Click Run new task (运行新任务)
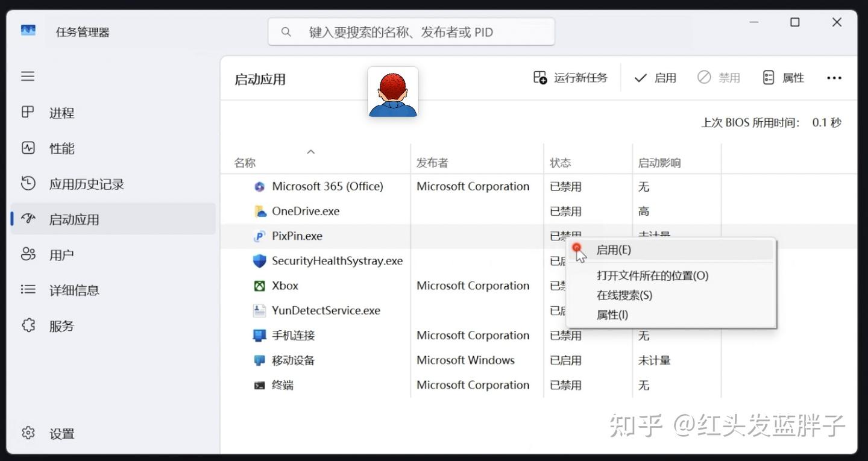The image size is (868, 461). [570, 78]
